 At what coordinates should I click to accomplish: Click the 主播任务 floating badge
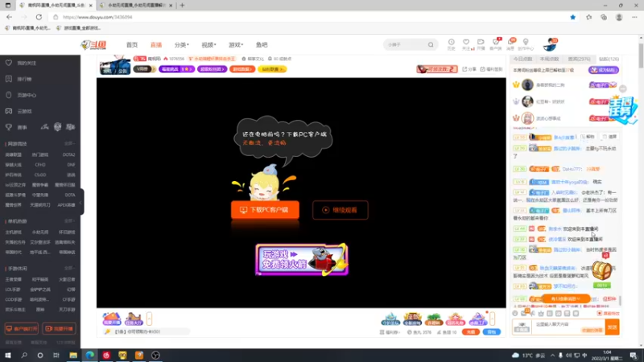tap(622, 110)
